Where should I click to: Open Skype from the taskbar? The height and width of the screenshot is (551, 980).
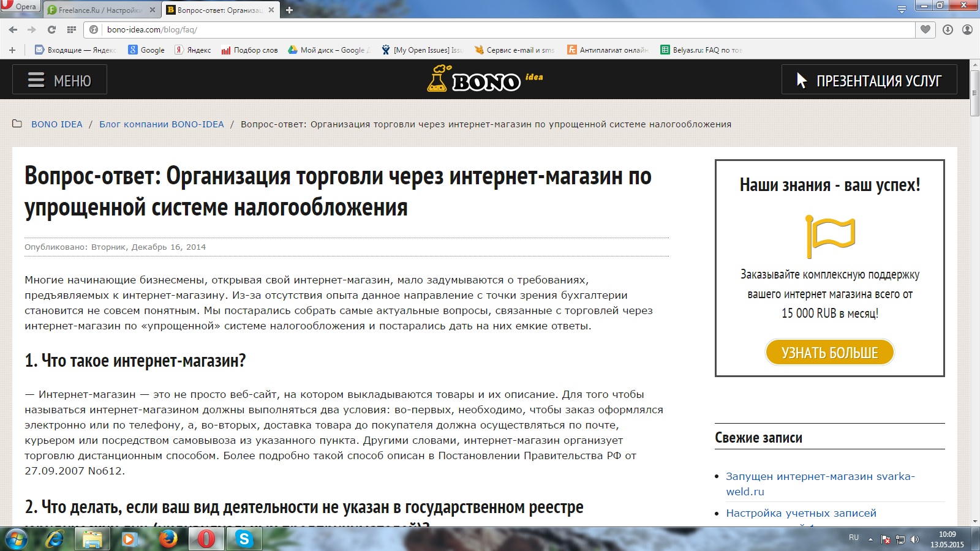(244, 539)
